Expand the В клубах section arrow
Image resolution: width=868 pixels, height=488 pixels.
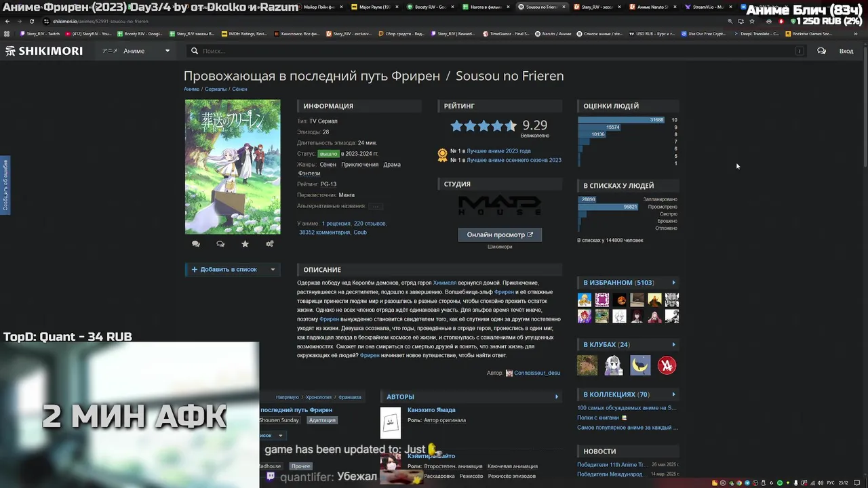point(673,344)
